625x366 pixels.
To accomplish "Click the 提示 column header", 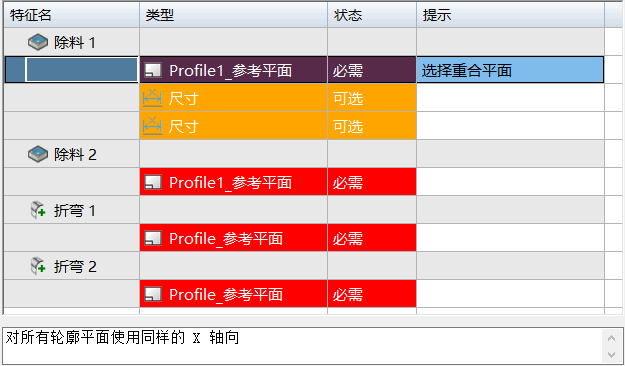I will point(511,15).
